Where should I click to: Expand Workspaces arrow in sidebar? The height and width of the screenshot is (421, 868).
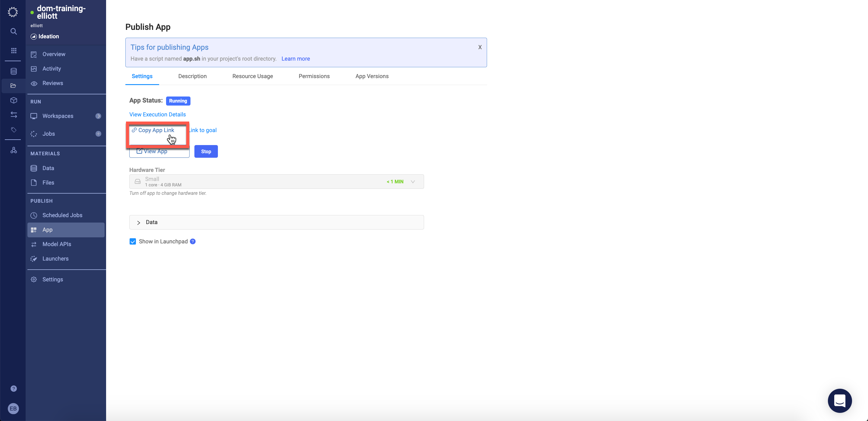click(x=98, y=116)
